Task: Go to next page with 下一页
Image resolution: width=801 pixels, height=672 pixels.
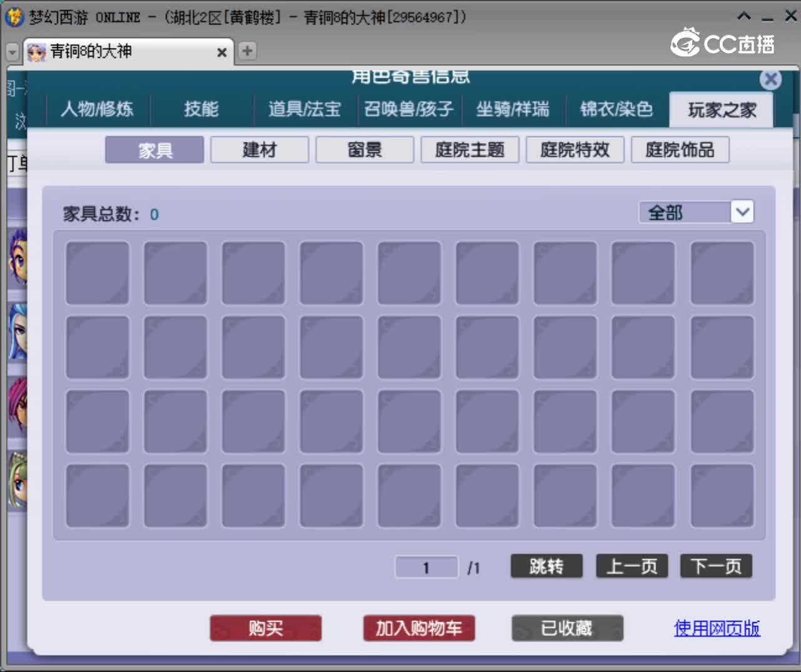Action: 717,566
